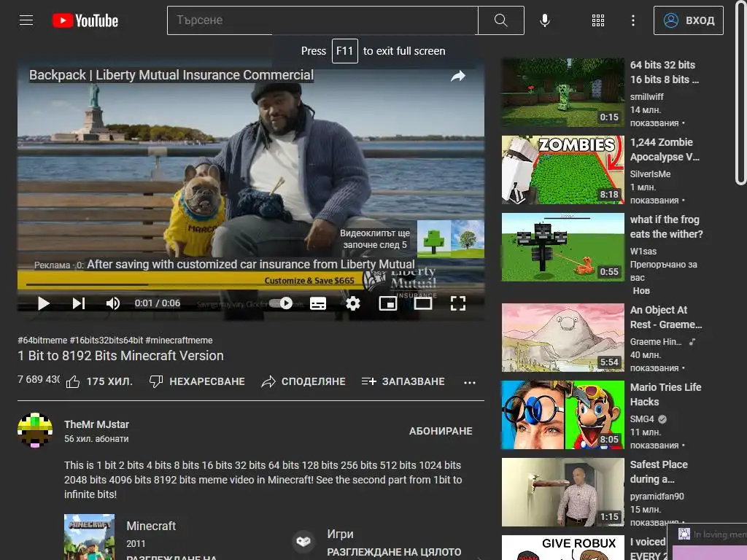This screenshot has height=560, width=747.
Task: Open the YouTube apps grid
Action: [x=598, y=20]
